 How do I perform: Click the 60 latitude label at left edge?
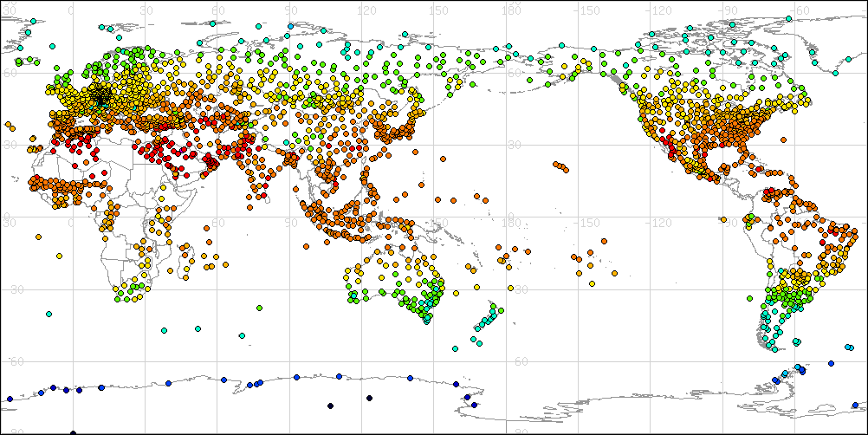pyautogui.click(x=9, y=74)
